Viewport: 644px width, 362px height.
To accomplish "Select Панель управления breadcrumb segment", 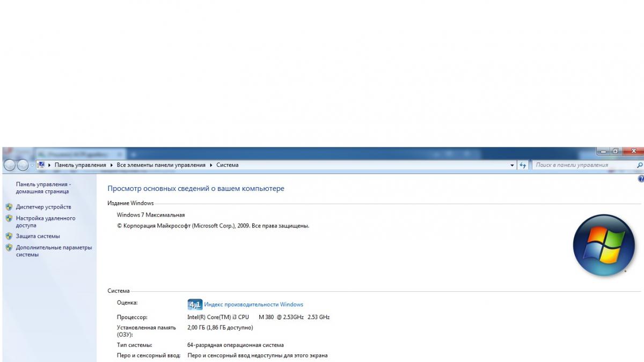I will pyautogui.click(x=80, y=165).
